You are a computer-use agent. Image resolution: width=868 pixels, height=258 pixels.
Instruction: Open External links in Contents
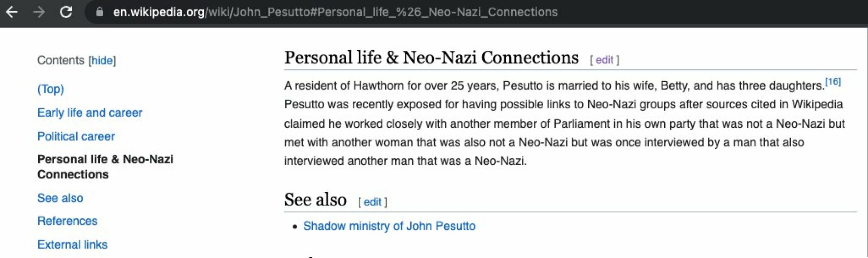pyautogui.click(x=72, y=245)
